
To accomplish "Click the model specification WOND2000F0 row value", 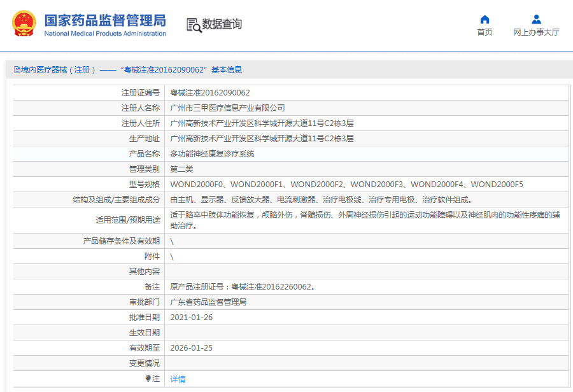I will pyautogui.click(x=346, y=185).
